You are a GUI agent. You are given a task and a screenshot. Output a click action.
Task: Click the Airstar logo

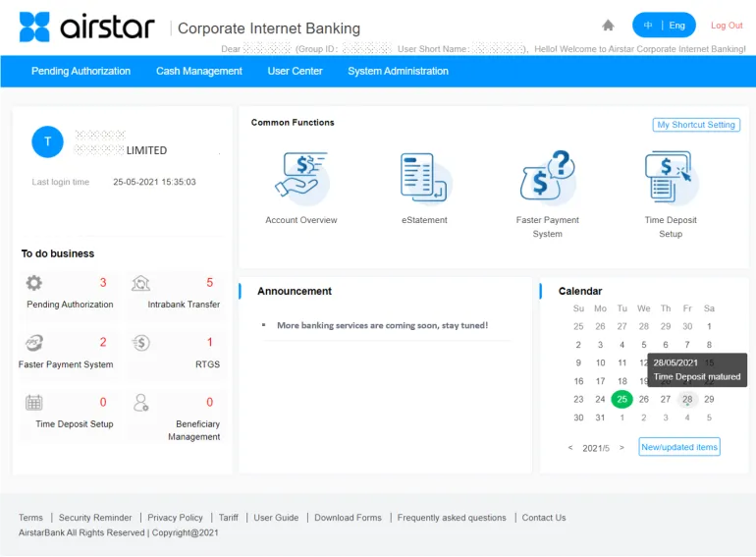[86, 27]
